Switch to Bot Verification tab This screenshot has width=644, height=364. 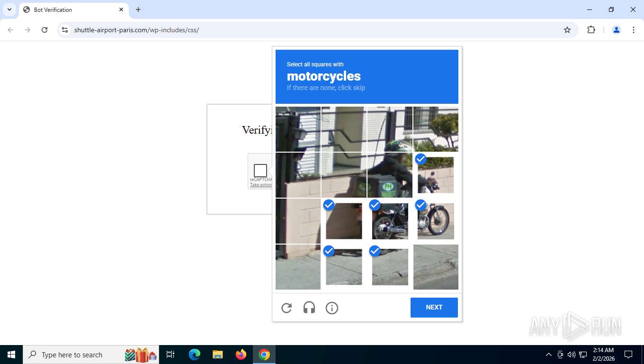point(73,9)
